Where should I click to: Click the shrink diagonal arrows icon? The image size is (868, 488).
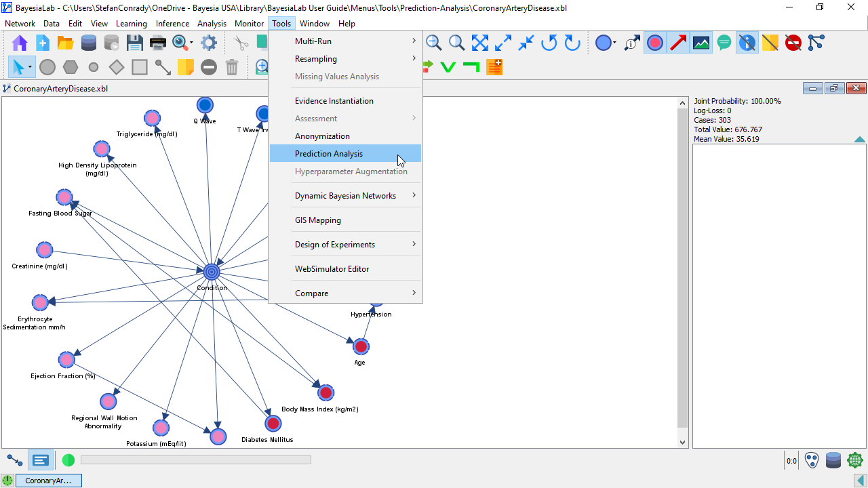coord(526,43)
